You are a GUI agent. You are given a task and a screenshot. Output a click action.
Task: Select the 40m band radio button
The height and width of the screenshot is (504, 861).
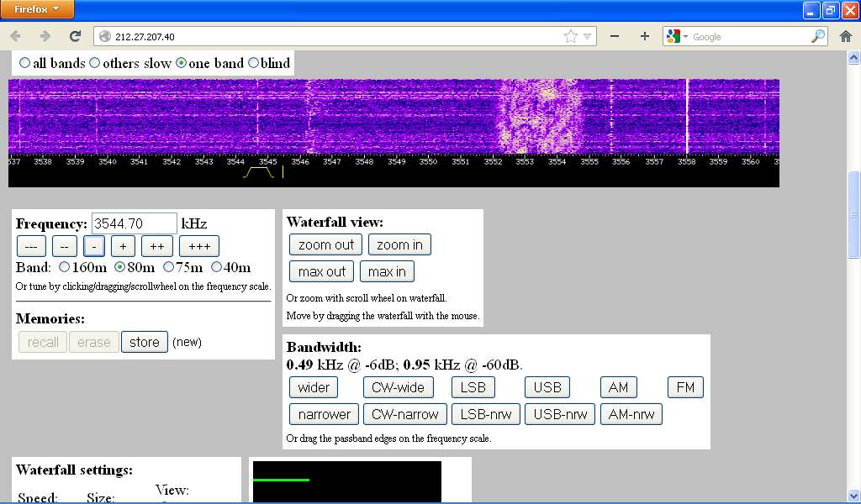tap(216, 267)
